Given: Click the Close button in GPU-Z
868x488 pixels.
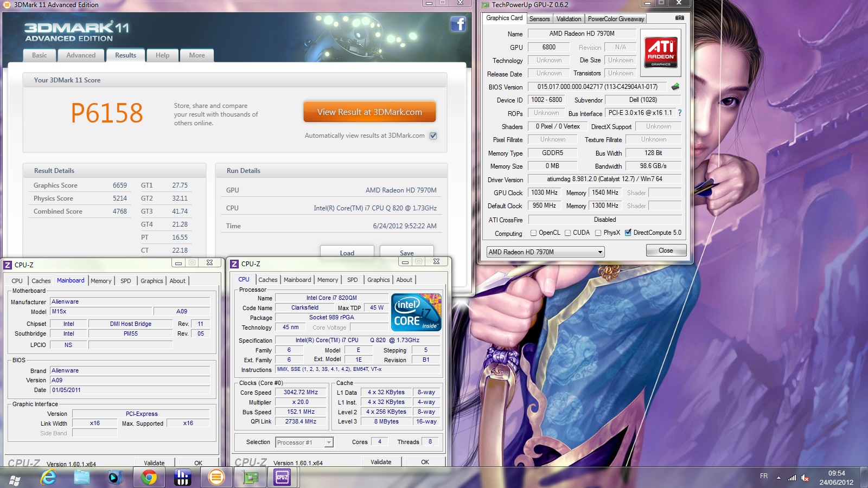Looking at the screenshot, I should (x=666, y=251).
